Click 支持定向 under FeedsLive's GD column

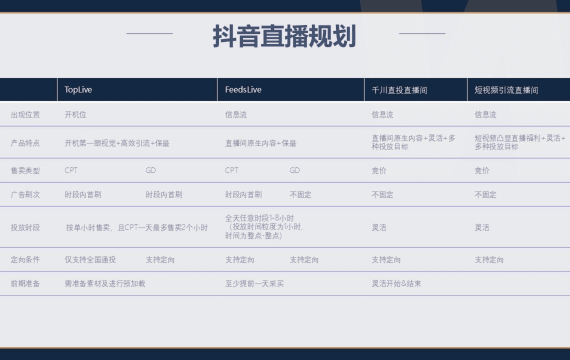pyautogui.click(x=304, y=260)
